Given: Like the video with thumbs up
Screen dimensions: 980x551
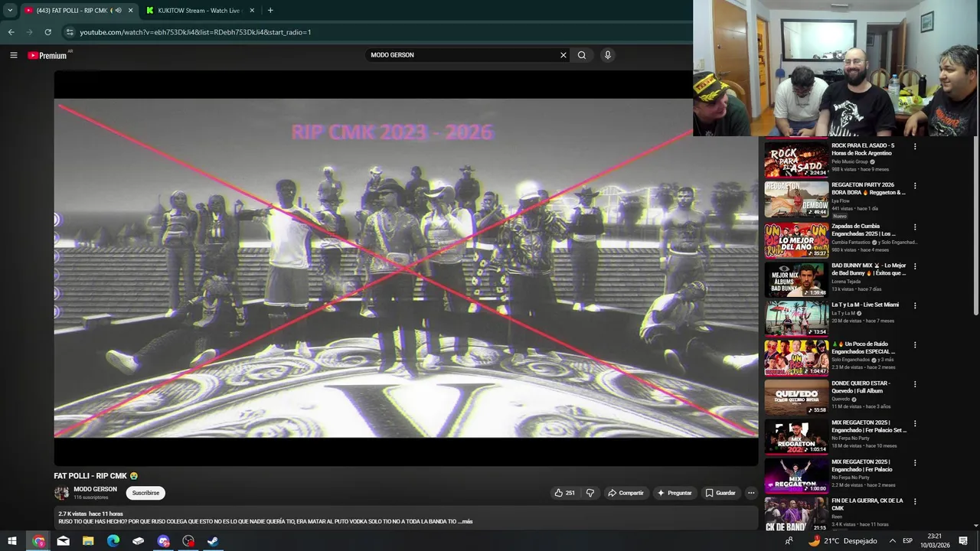Looking at the screenshot, I should pos(565,493).
